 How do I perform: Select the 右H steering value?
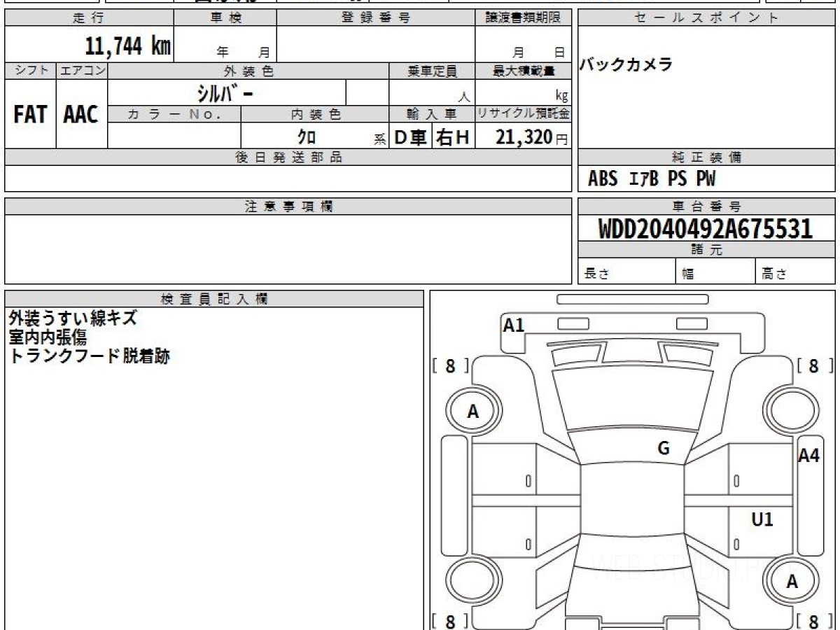click(453, 138)
